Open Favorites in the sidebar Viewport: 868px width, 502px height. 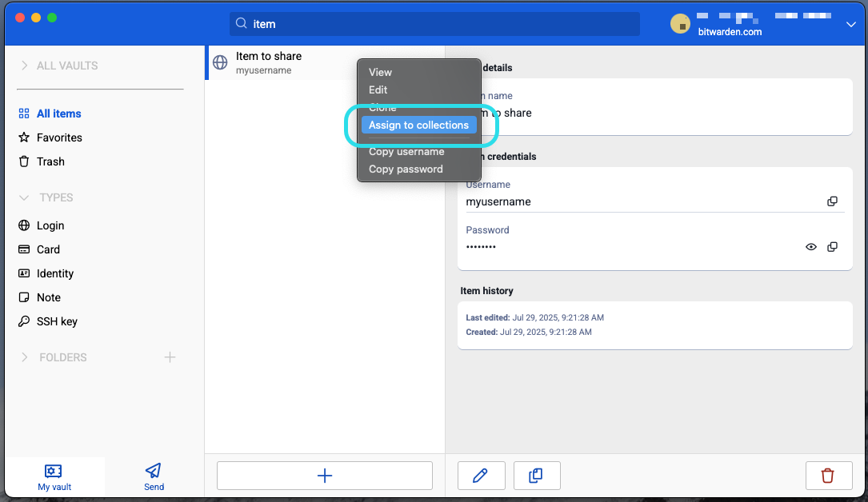click(x=57, y=137)
